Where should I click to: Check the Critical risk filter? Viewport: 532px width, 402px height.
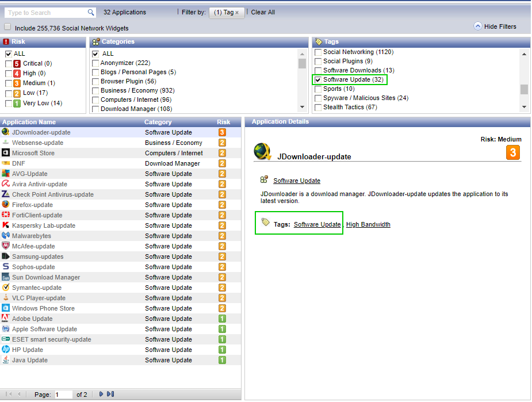(x=9, y=64)
